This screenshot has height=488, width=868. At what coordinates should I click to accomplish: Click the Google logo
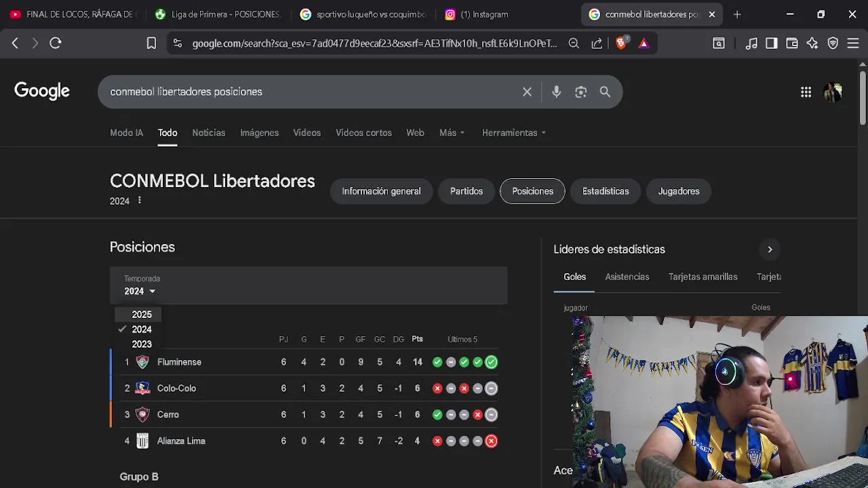coord(42,91)
